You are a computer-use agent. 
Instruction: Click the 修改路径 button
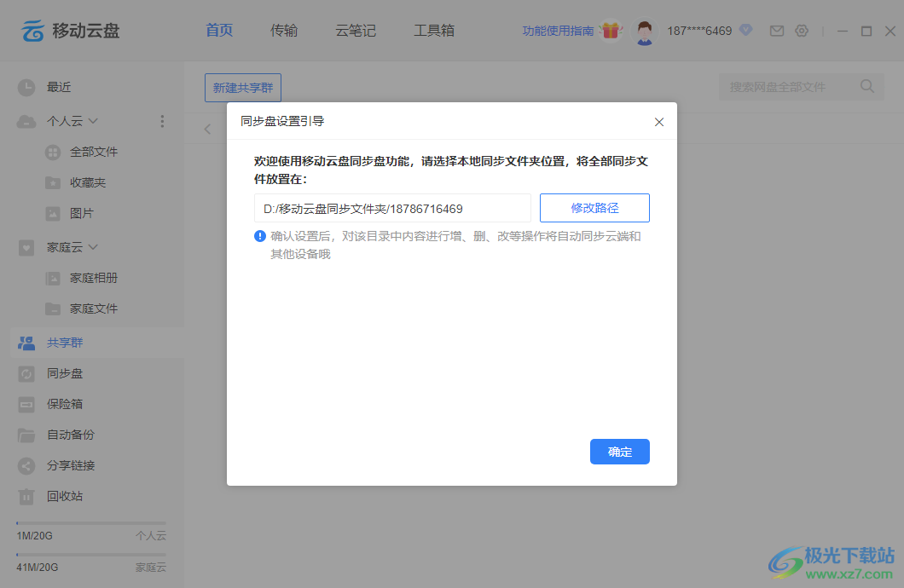point(594,208)
